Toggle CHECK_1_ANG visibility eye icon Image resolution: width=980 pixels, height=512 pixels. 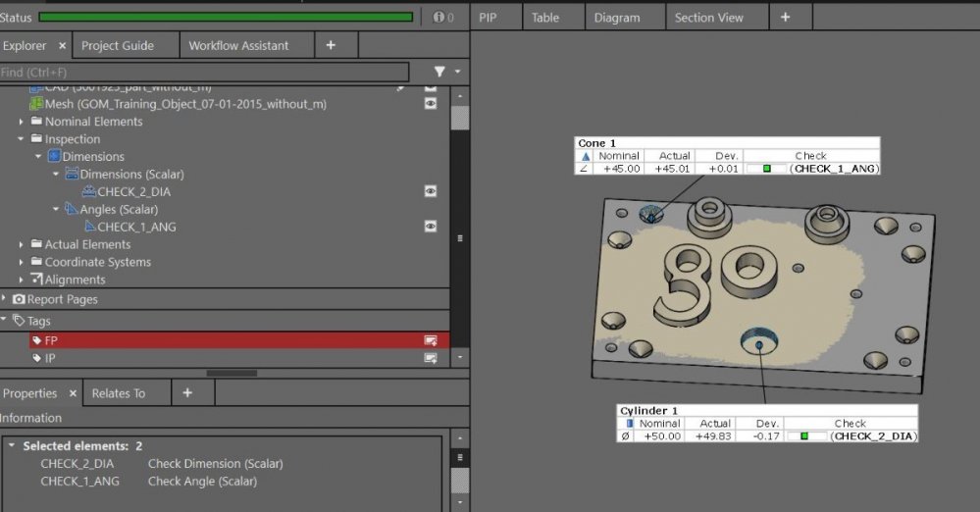(x=430, y=227)
